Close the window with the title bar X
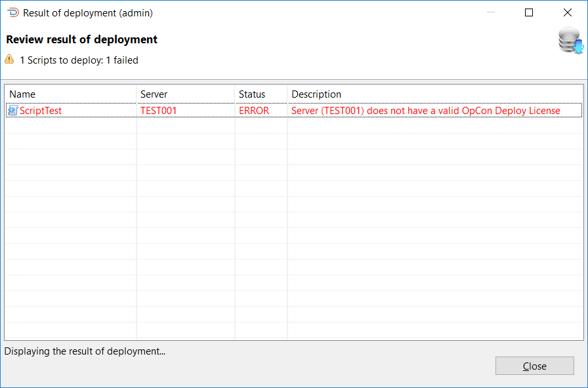Screen dimensions: 588x388 [568, 12]
